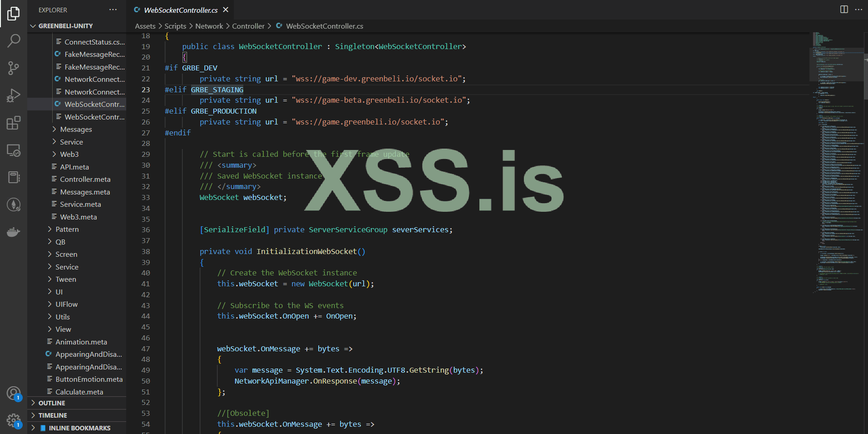Split the editor into two columns
The width and height of the screenshot is (868, 434).
843,9
